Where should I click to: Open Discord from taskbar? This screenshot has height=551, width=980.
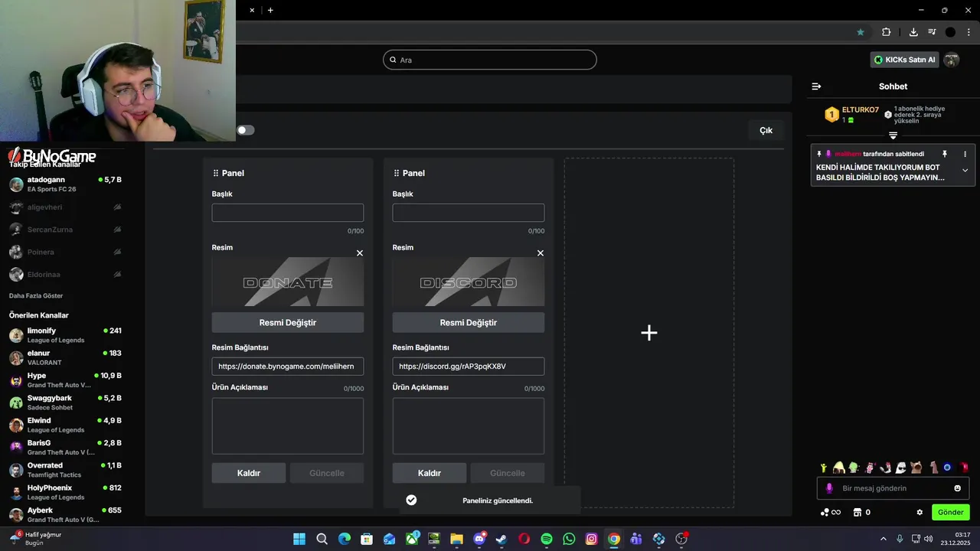[x=479, y=539]
